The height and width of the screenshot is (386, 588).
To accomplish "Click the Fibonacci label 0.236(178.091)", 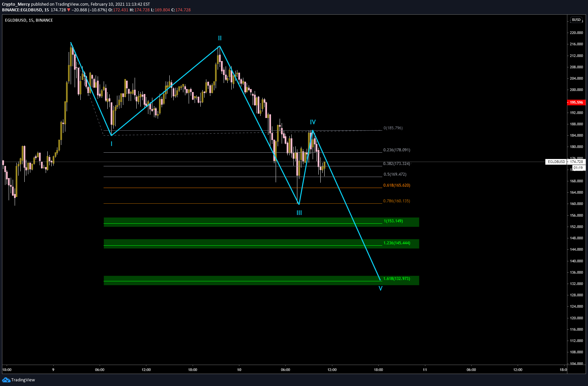I will [x=397, y=150].
